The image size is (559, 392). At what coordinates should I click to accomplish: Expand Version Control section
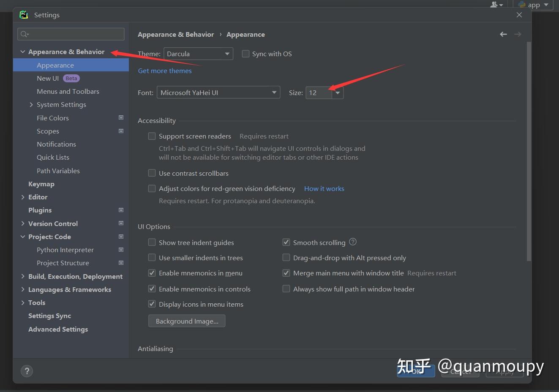23,223
